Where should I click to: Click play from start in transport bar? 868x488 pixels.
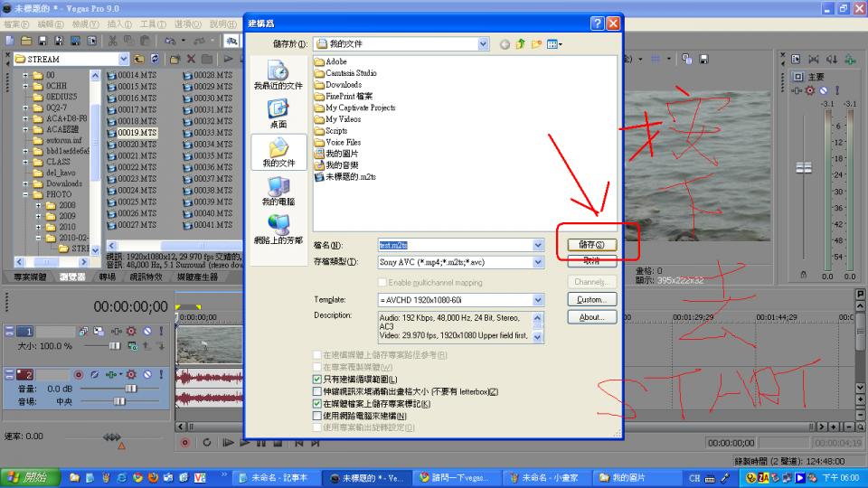(228, 442)
